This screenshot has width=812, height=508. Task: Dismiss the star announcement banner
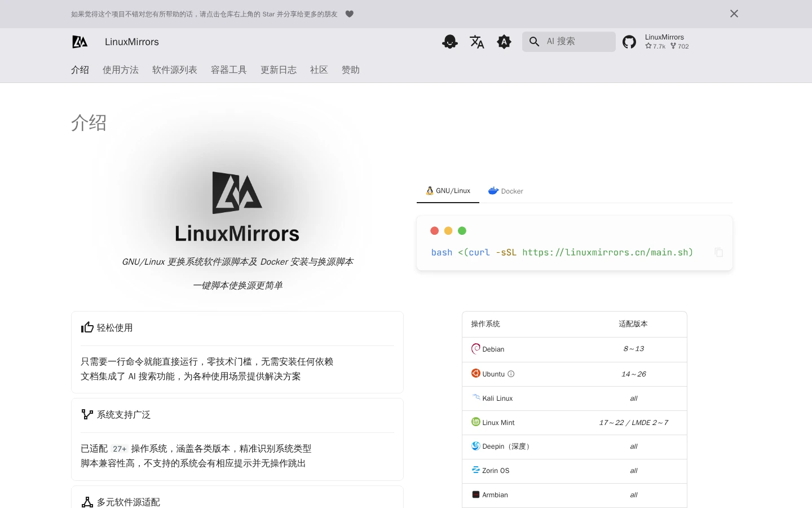[734, 14]
